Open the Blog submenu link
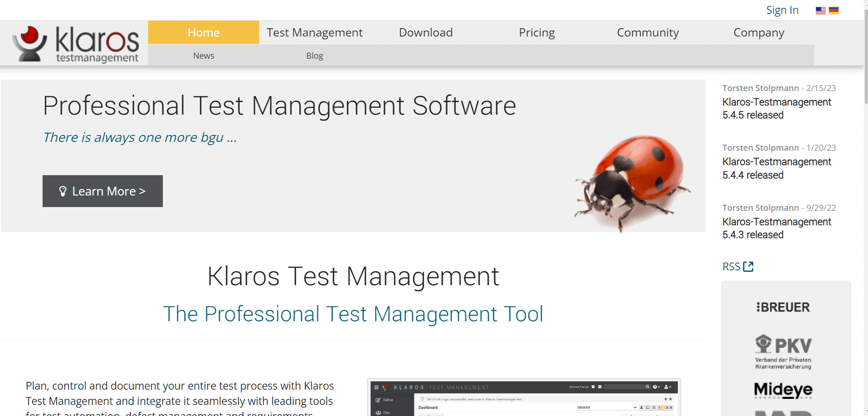 click(315, 55)
